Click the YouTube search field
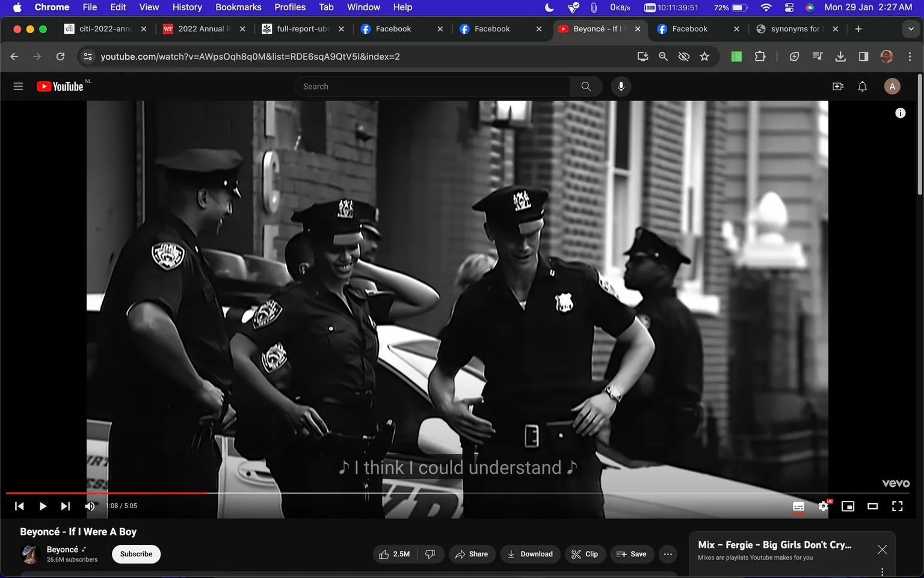The height and width of the screenshot is (578, 924). (432, 86)
